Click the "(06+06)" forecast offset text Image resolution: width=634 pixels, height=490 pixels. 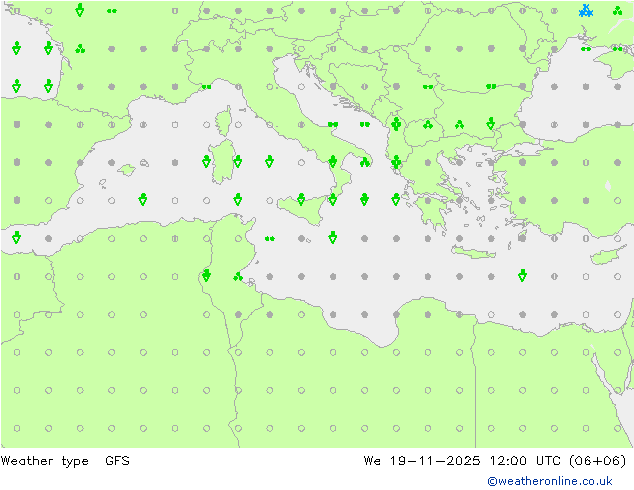[598, 461]
